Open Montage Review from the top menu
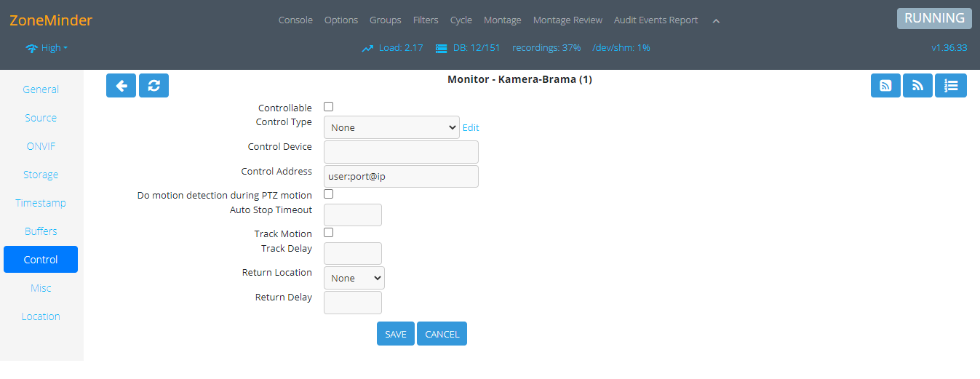The height and width of the screenshot is (379, 980). tap(567, 20)
